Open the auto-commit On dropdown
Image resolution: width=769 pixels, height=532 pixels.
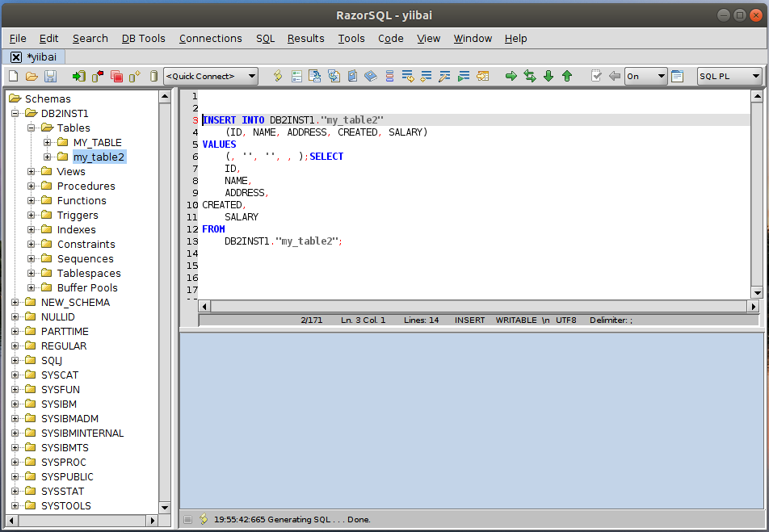(662, 76)
